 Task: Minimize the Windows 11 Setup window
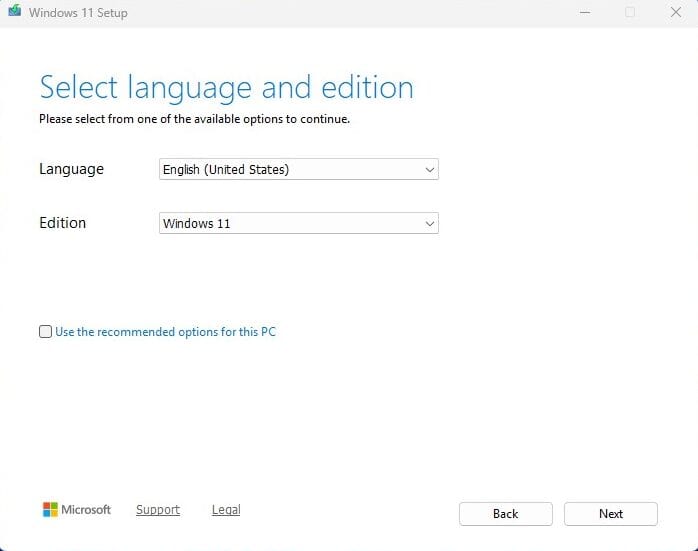pos(584,13)
